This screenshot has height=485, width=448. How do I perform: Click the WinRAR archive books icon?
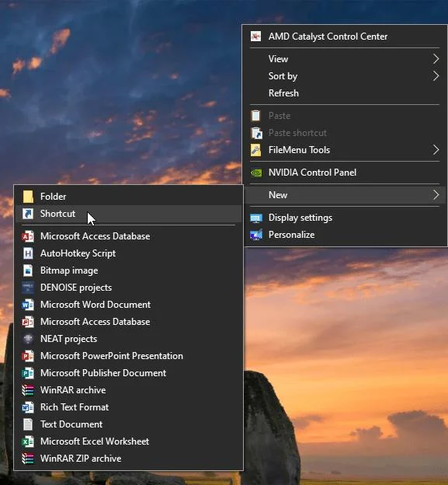[x=28, y=390]
